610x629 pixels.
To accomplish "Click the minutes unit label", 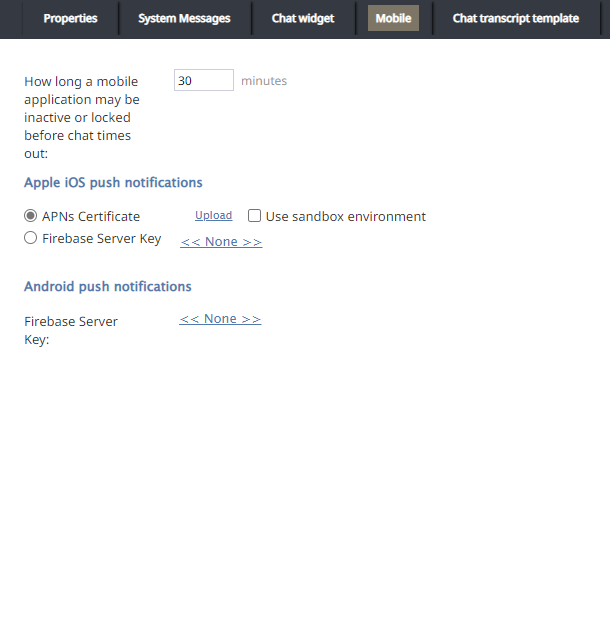I will click(264, 81).
